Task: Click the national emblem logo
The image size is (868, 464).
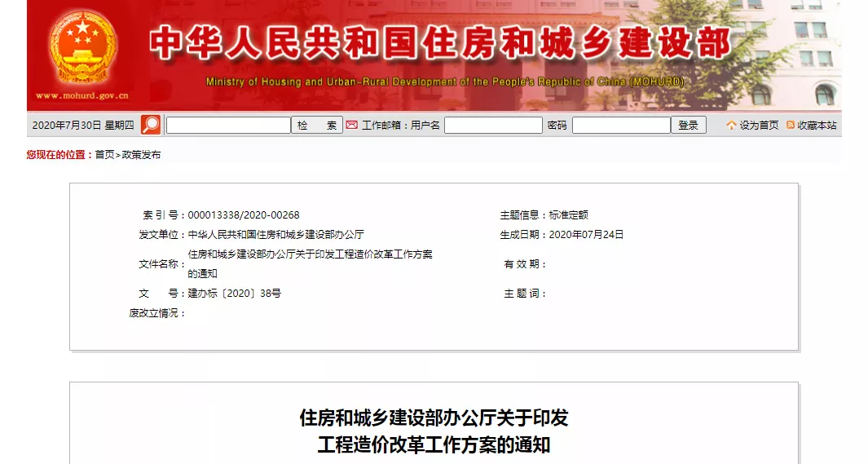Action: [82, 47]
